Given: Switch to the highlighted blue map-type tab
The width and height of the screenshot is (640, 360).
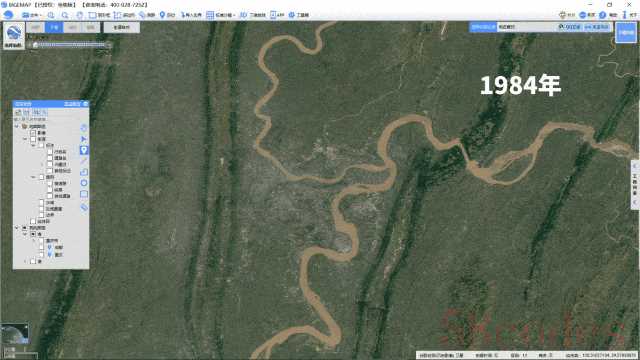Looking at the screenshot, I should click(x=54, y=27).
